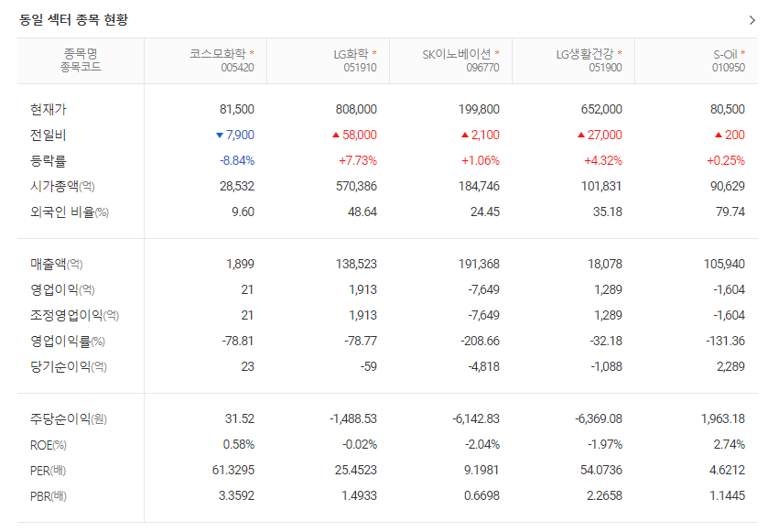Open more via the right chevron arrow
The height and width of the screenshot is (532, 768).
(x=752, y=20)
